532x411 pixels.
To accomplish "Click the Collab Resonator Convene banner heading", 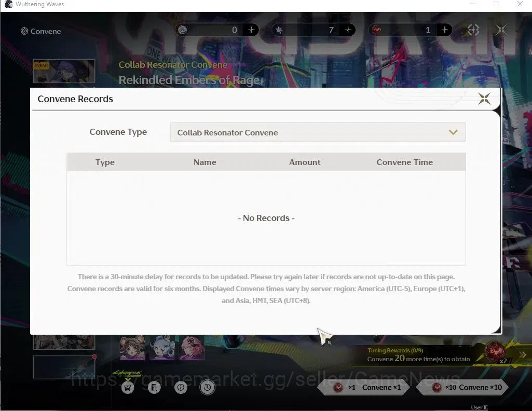I will tap(173, 65).
